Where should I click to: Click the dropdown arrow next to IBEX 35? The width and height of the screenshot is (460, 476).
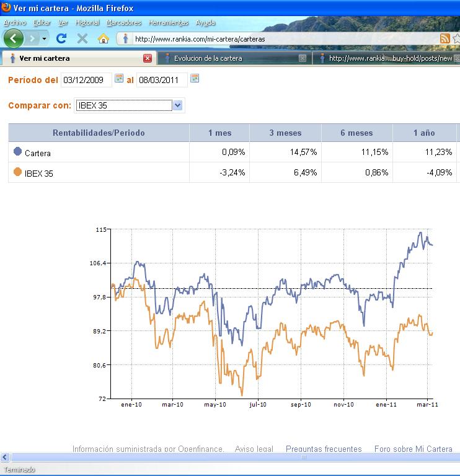[x=178, y=105]
